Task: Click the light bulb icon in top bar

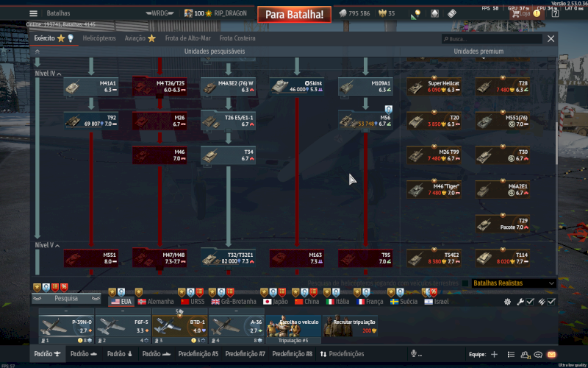Action: tap(417, 14)
